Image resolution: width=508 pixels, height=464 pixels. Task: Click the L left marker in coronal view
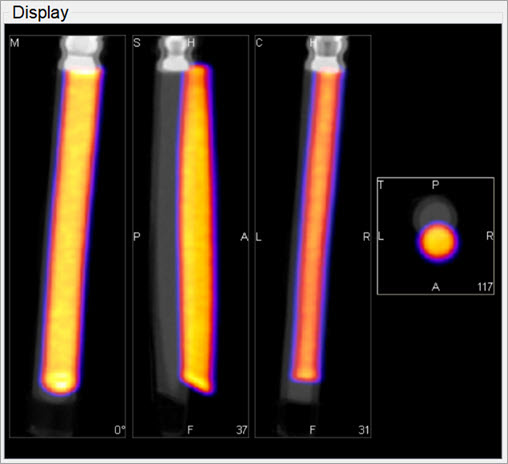click(x=259, y=237)
